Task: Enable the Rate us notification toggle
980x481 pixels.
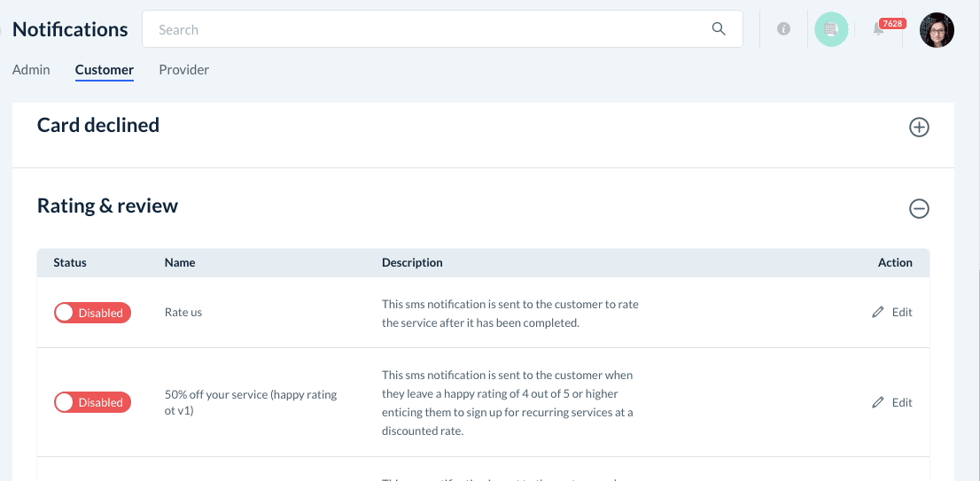Action: pyautogui.click(x=92, y=313)
